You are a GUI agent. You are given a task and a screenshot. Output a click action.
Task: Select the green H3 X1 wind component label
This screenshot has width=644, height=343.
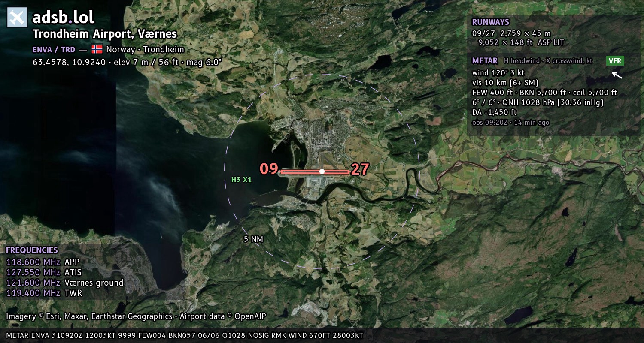point(241,180)
